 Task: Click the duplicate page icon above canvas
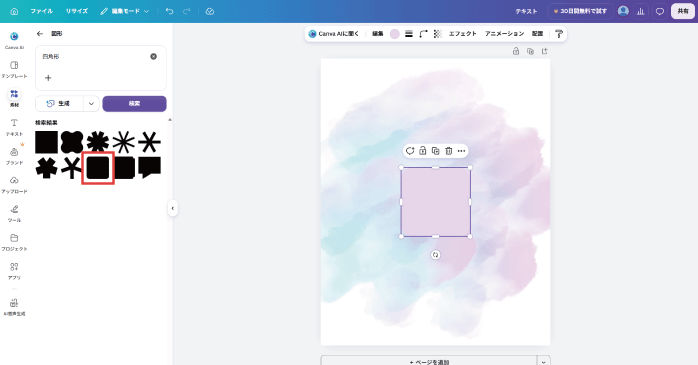coord(530,51)
